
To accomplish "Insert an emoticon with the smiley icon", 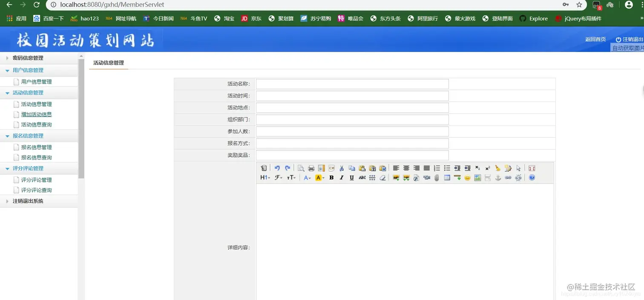I will 468,178.
